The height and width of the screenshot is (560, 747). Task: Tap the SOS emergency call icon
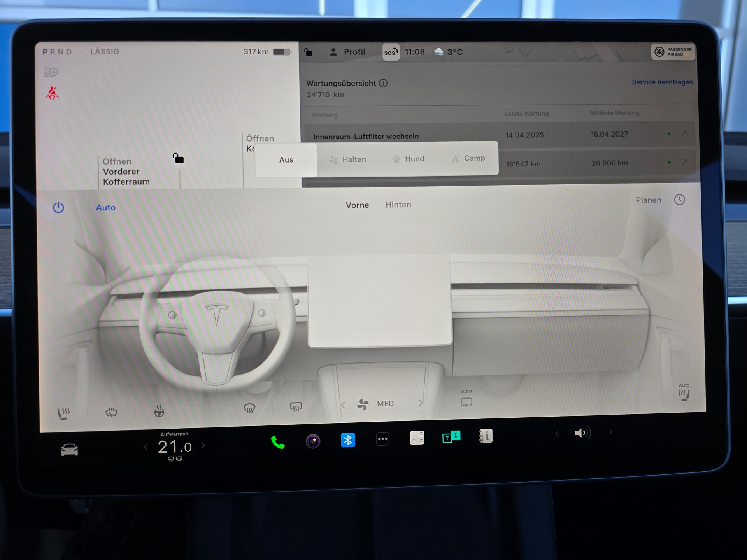(x=391, y=52)
